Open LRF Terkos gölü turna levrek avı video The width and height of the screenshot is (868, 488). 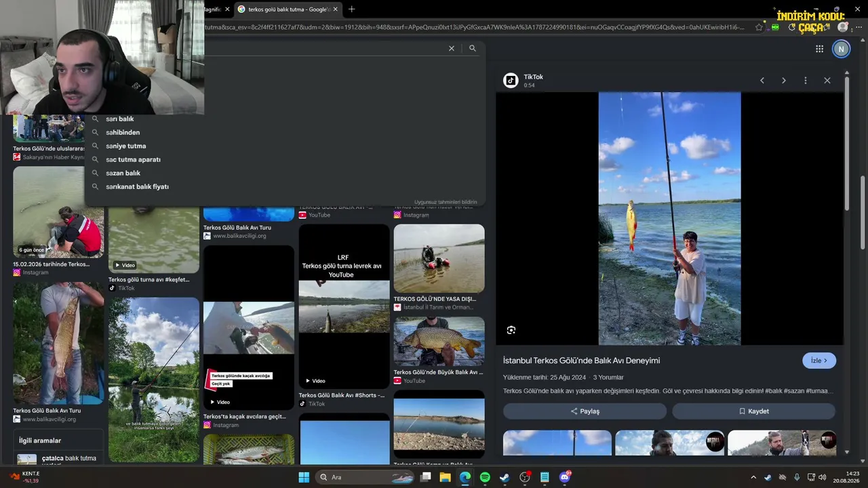click(x=344, y=306)
